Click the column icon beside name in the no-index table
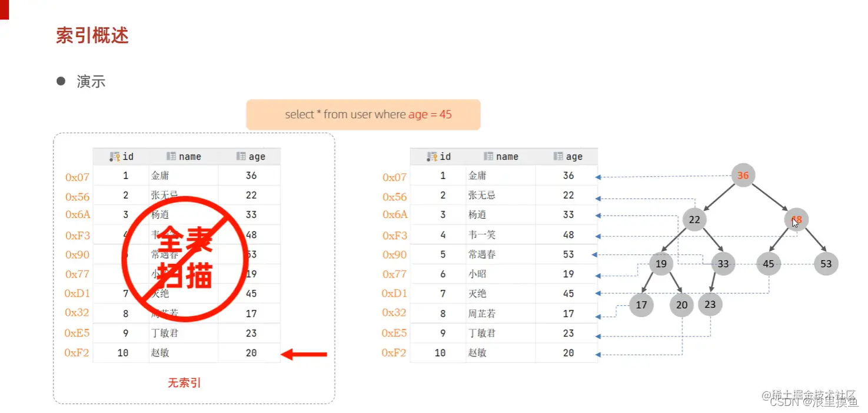Screen dimensions: 868x413 tap(171, 157)
